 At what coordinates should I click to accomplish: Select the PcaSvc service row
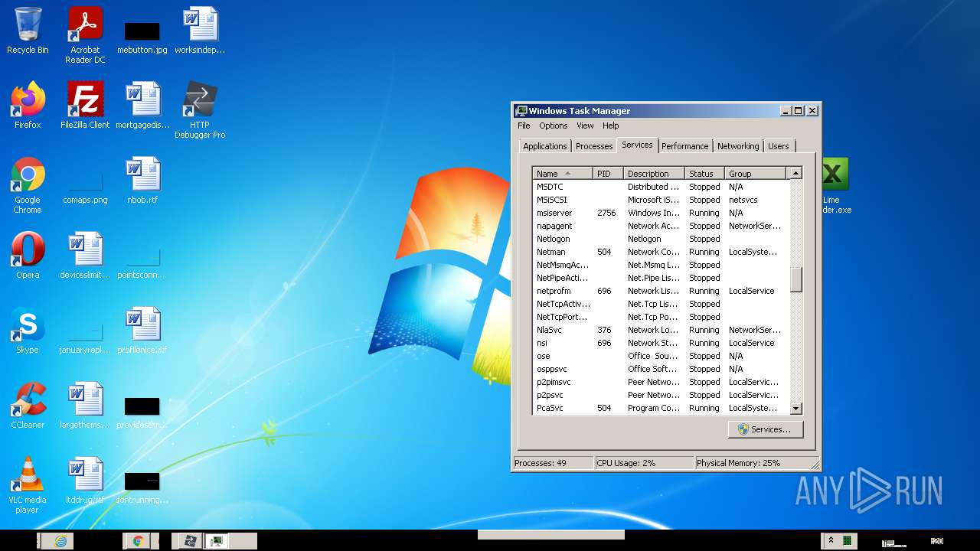pos(660,408)
